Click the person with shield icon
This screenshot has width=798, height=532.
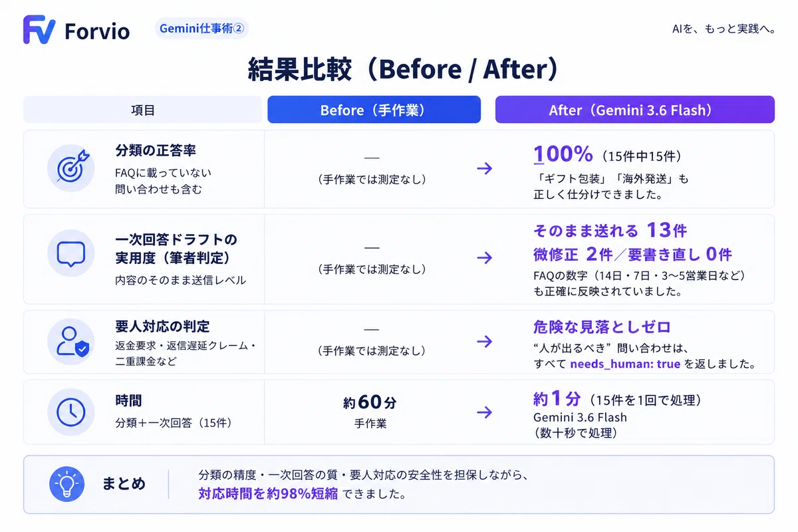click(70, 342)
